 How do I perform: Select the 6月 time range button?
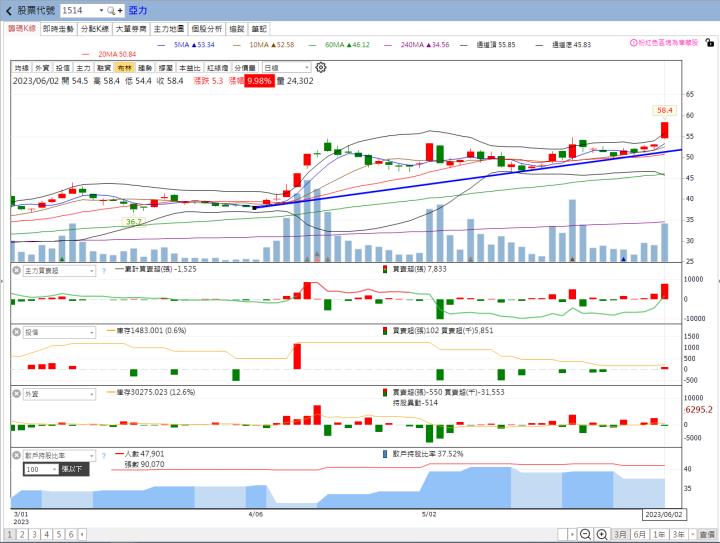638,535
